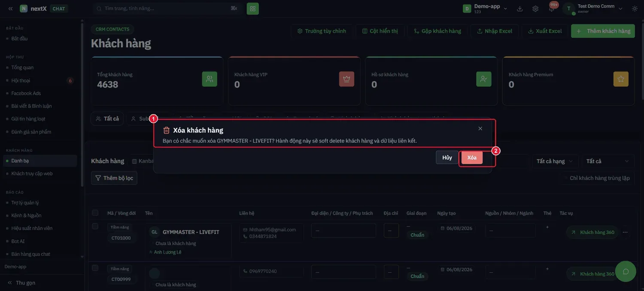Open the settings gear icon
This screenshot has height=291, width=644.
535,9
